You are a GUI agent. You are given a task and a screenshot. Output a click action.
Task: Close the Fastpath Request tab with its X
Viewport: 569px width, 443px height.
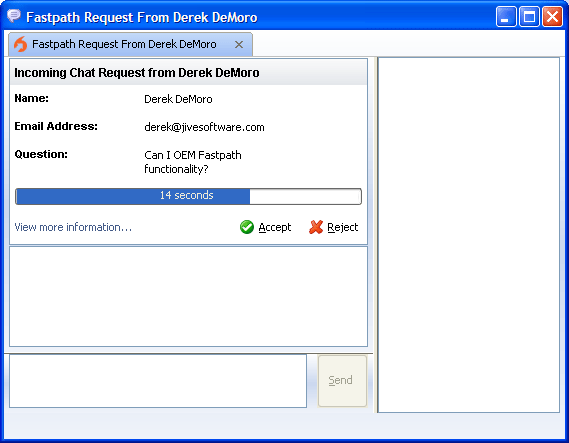(x=239, y=45)
